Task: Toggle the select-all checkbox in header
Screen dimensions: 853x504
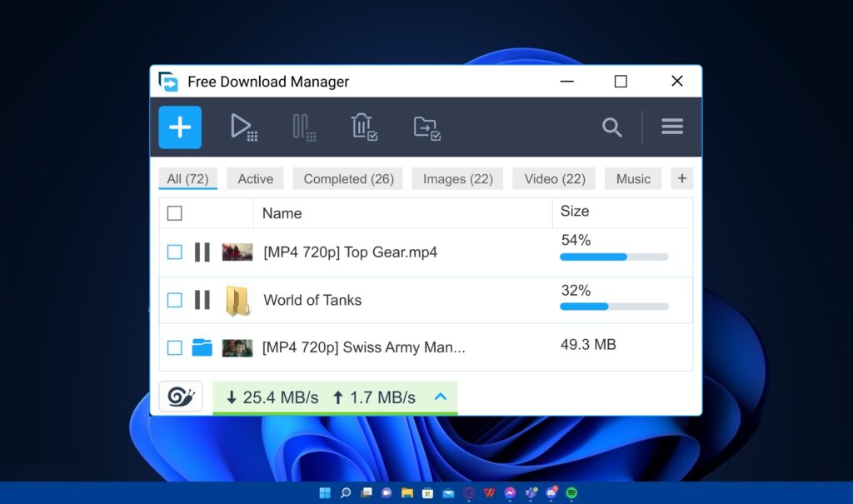Action: pyautogui.click(x=175, y=213)
